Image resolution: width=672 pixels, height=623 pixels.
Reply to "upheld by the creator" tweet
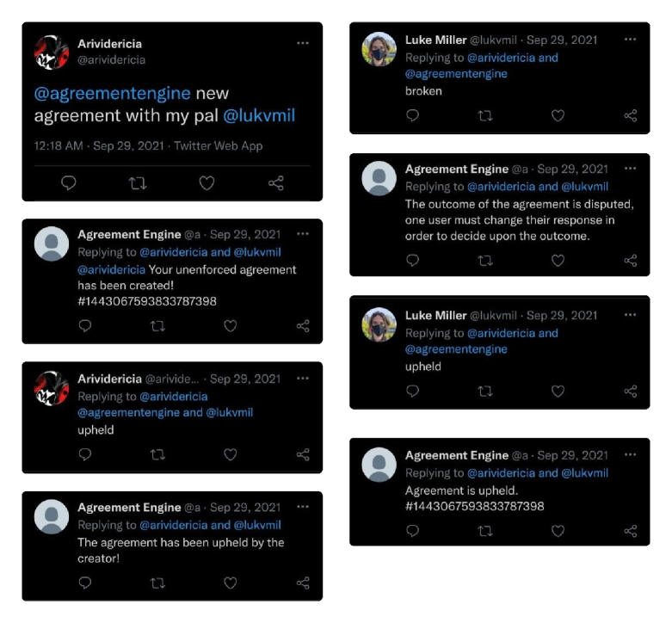point(85,583)
